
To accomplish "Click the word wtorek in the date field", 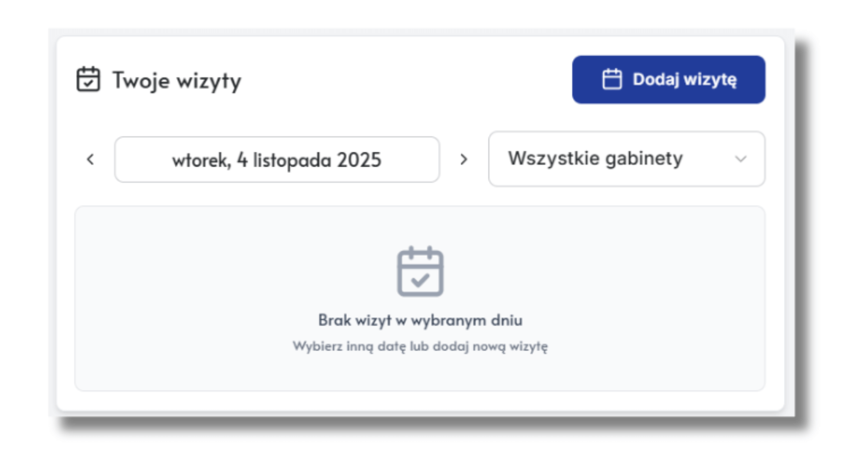I will click(x=201, y=161).
